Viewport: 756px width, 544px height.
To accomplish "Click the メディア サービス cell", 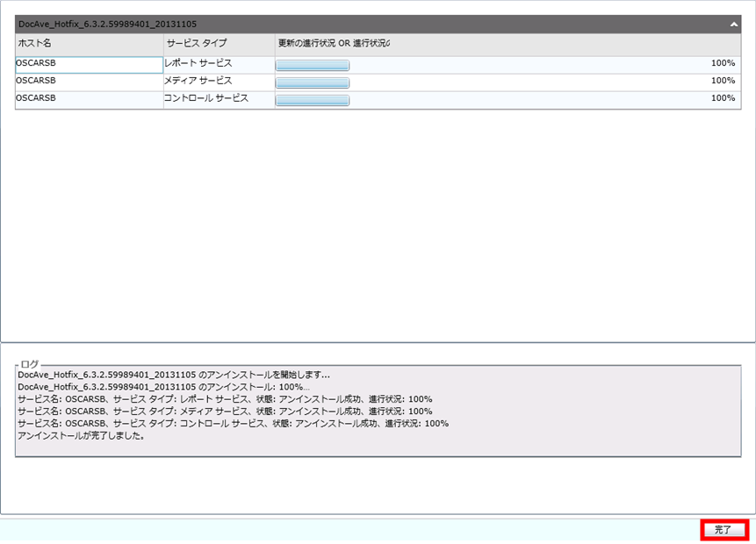I will click(x=219, y=82).
